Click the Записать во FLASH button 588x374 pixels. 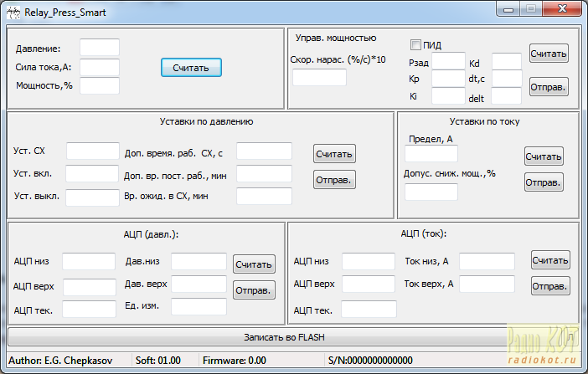[283, 338]
